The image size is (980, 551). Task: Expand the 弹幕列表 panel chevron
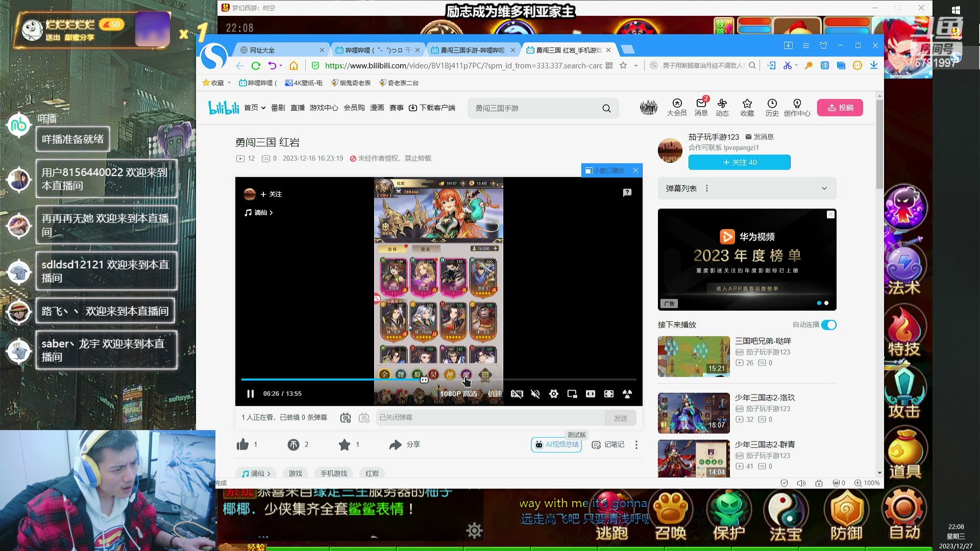(x=824, y=188)
